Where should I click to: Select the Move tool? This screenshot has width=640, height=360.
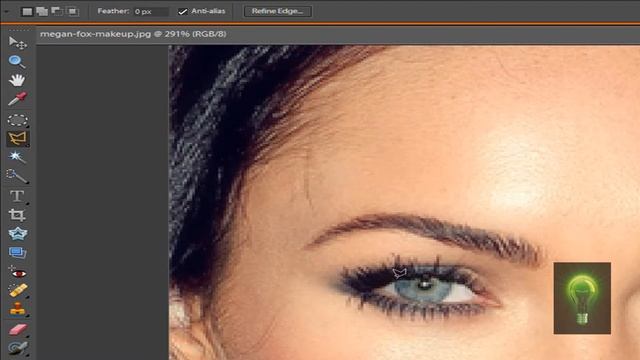[17, 42]
